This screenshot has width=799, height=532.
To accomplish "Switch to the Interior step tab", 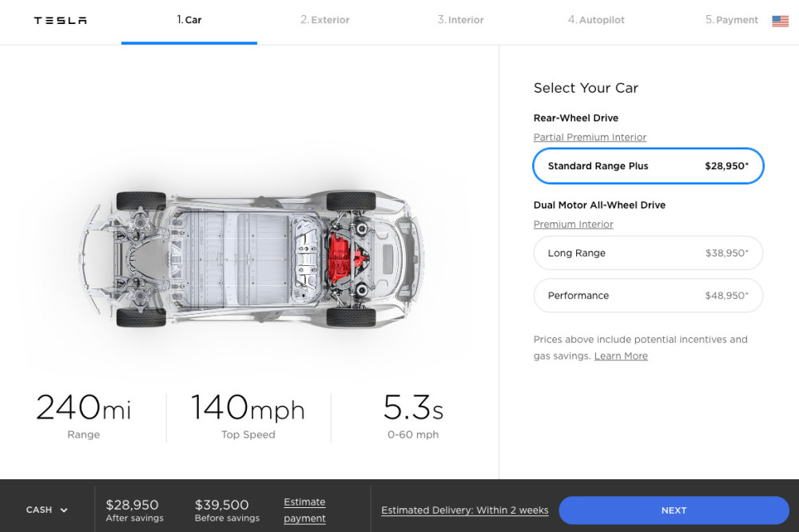I will pyautogui.click(x=460, y=20).
